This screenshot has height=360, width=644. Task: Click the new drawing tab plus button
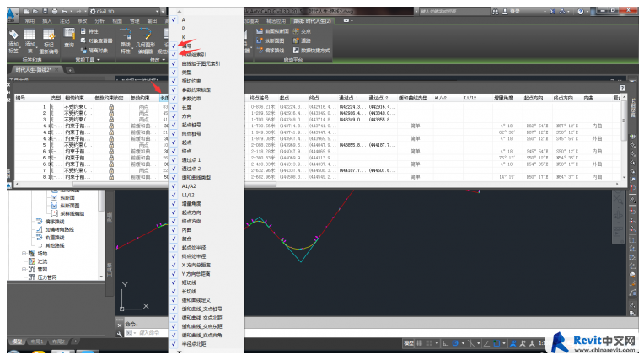(x=70, y=70)
